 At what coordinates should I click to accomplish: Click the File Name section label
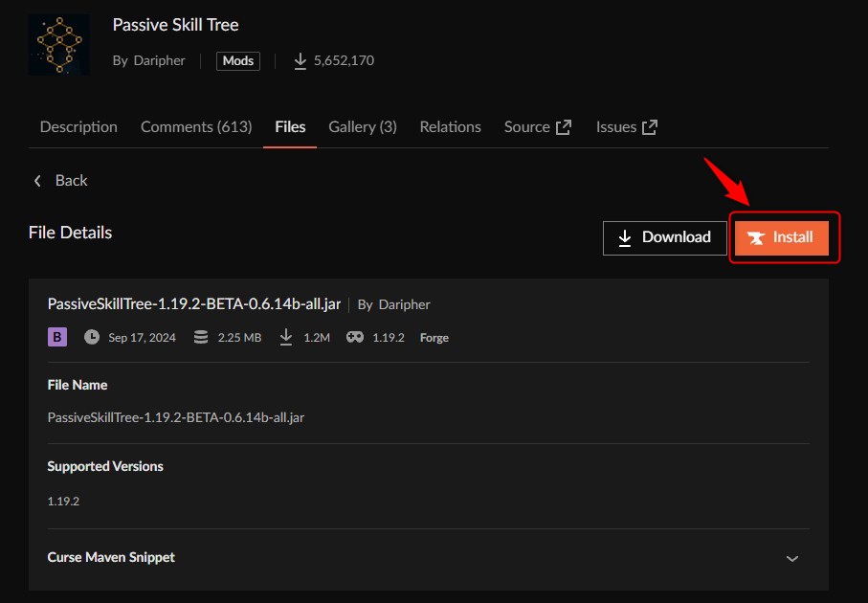[x=78, y=385]
